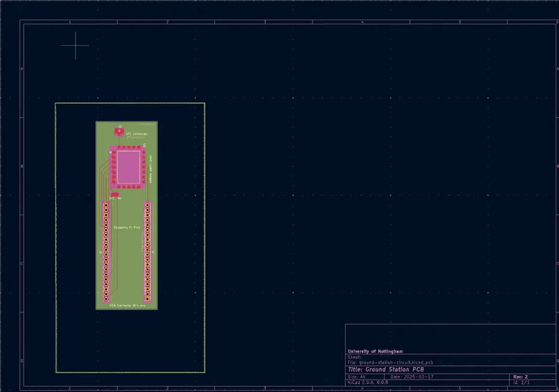
Task: Click the Title field reading 'Ground Station PCB'
Action: (x=388, y=370)
